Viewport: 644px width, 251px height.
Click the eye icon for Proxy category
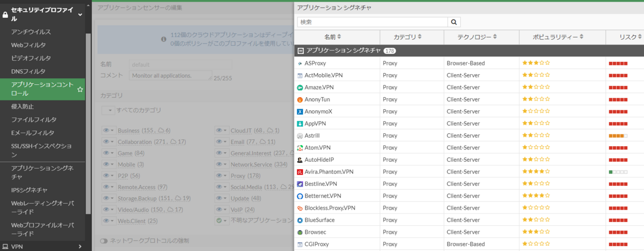tap(219, 176)
